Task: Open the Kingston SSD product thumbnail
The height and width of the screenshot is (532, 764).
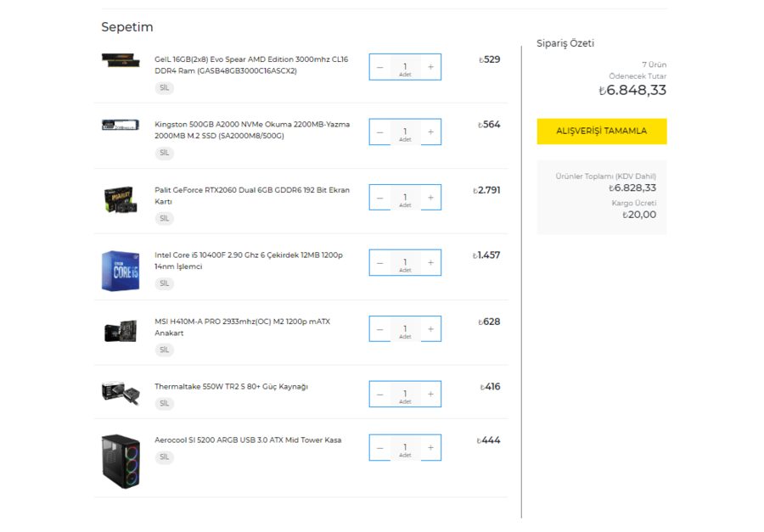Action: [121, 126]
